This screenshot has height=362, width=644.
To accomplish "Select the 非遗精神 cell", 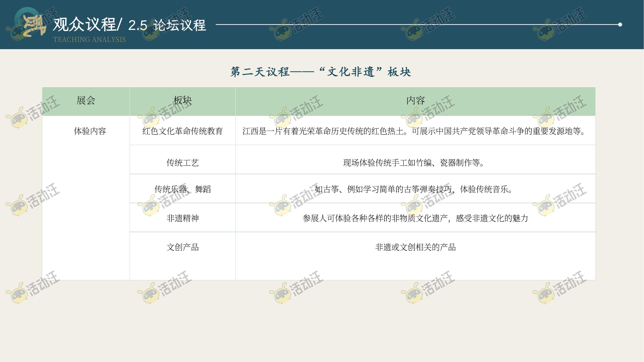I will point(182,218).
